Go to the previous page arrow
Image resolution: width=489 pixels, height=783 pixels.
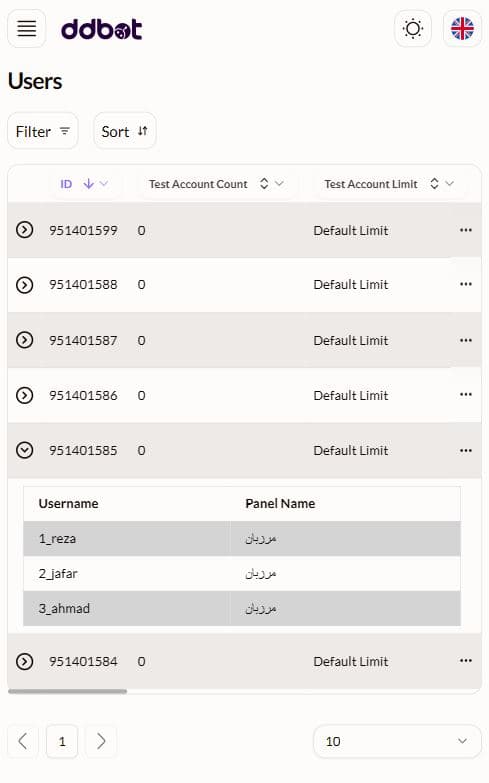[22, 741]
